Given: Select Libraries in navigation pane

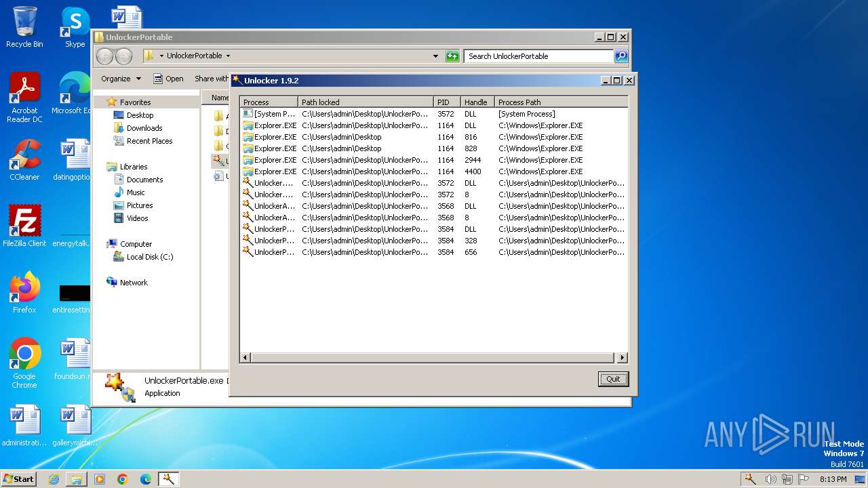Looking at the screenshot, I should tap(134, 167).
